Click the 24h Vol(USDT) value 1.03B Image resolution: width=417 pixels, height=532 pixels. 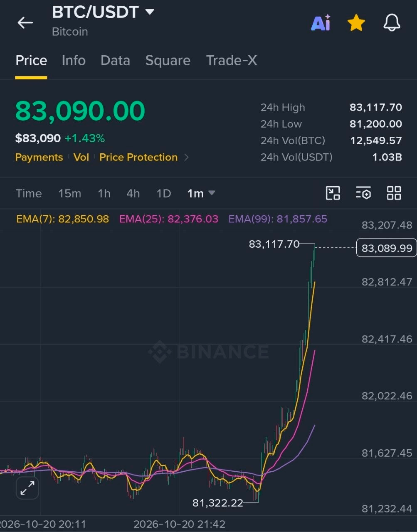(x=387, y=157)
